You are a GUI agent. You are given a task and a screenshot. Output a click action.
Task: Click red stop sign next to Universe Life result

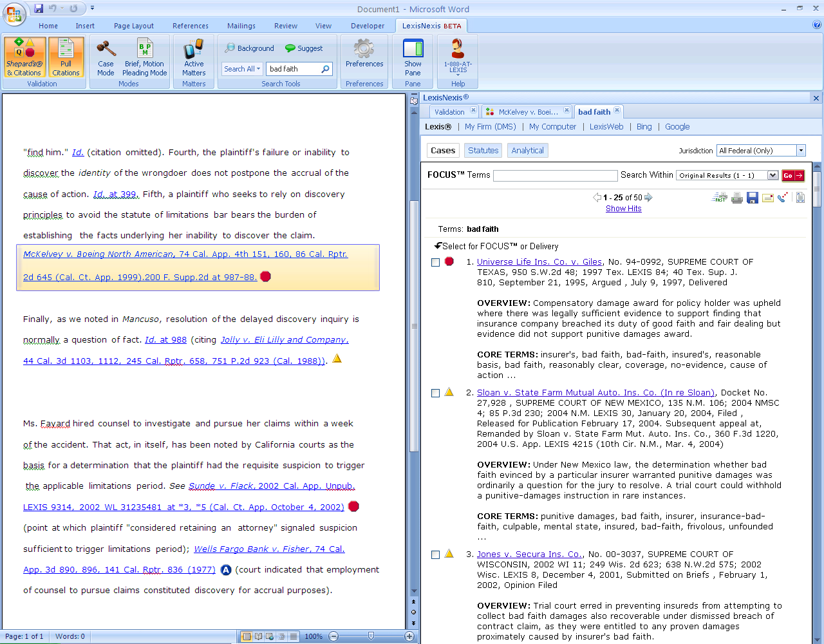click(449, 261)
